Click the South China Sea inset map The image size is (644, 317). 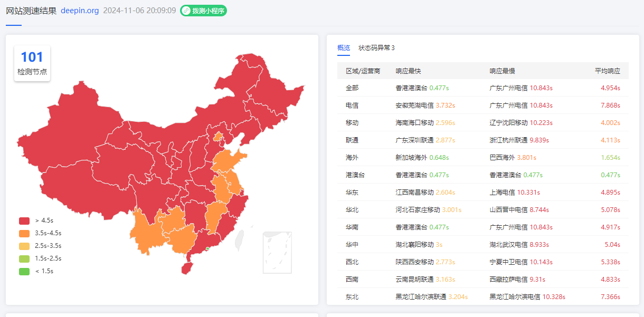pos(277,253)
